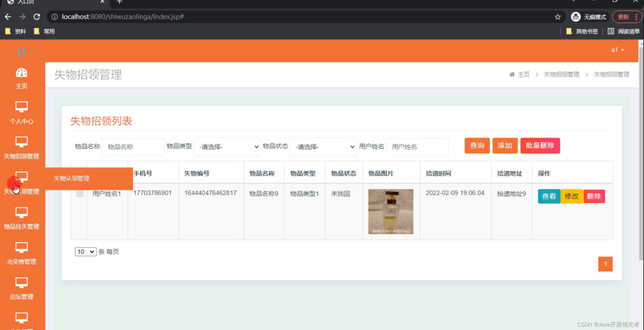Viewport: 644px width, 330px height.
Task: Open 个人中心 monitor icon in sidebar
Action: click(x=21, y=107)
